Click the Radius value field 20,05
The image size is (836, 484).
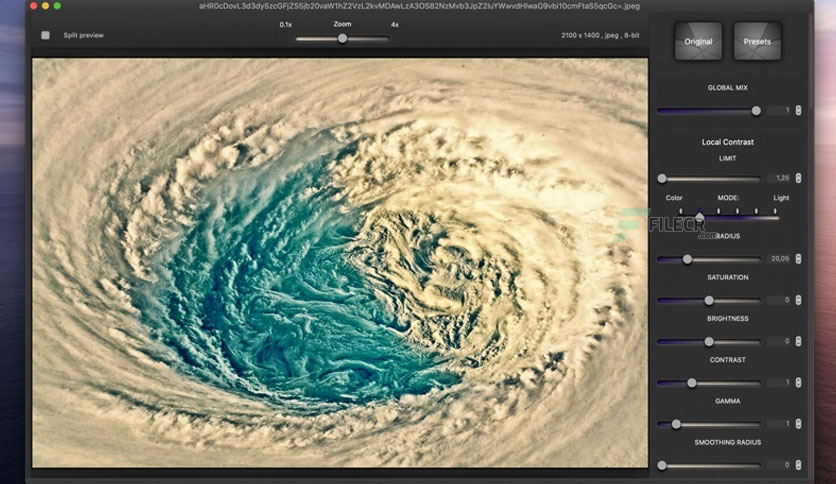pos(780,259)
